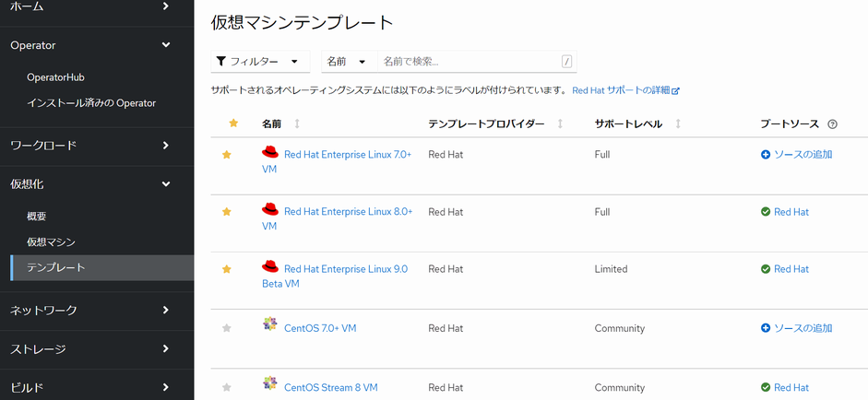This screenshot has width=868, height=400.
Task: Unfavorite the Red Hat Enterprise Linux 7.0+ VM star
Action: coord(226,155)
